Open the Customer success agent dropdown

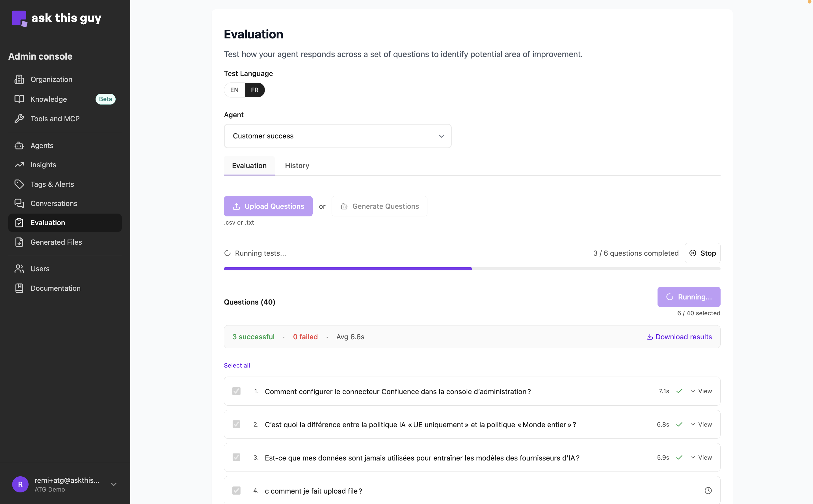338,136
